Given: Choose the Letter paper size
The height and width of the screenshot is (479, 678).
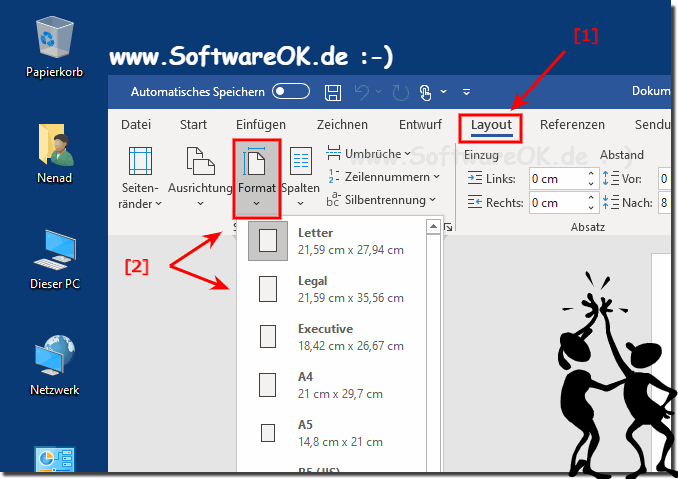Looking at the screenshot, I should pos(332,241).
